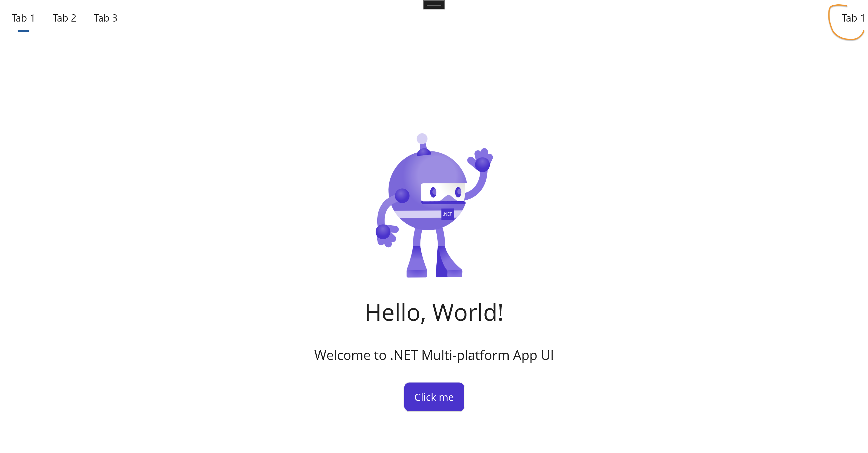868x453 pixels.
Task: Select Tab 1 in the left tab strip
Action: click(x=23, y=18)
